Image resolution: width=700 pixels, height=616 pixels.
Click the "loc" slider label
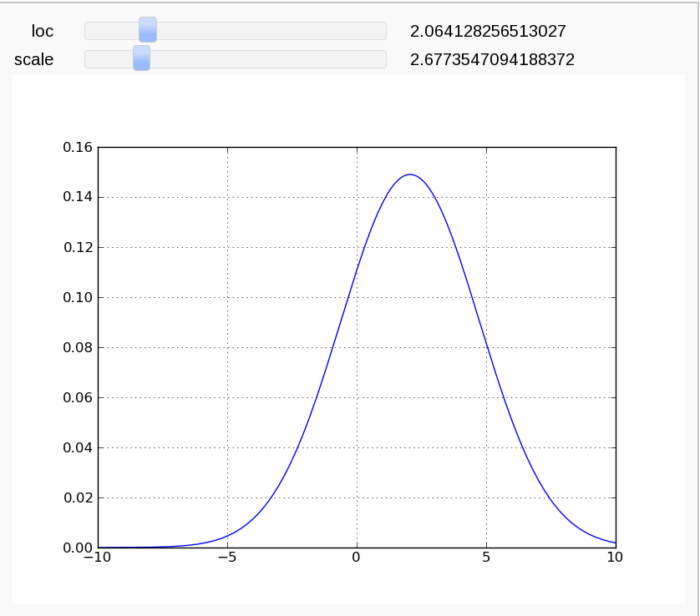click(43, 32)
